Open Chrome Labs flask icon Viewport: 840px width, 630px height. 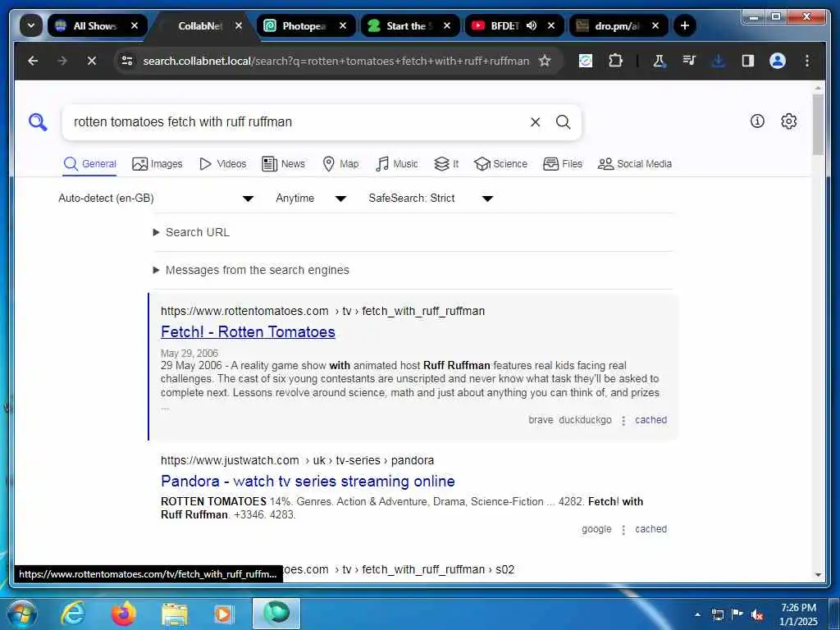pos(659,61)
